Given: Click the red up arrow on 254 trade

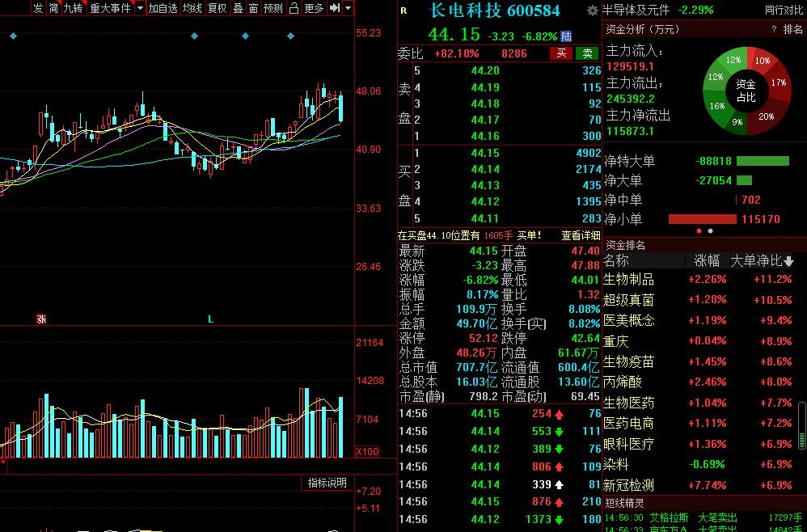Looking at the screenshot, I should pos(560,414).
